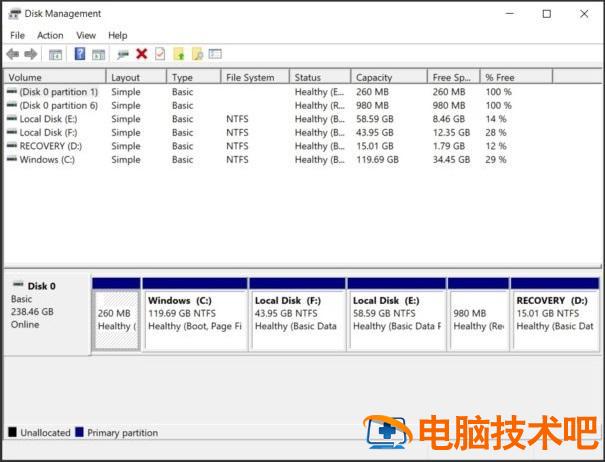Open the Help menu
Screen dimensions: 605x462
pos(118,36)
